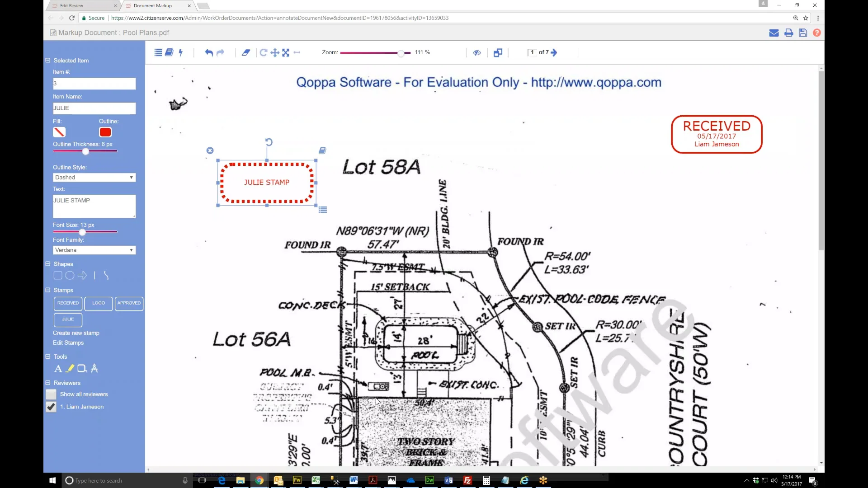
Task: Select the highlighter tool
Action: coord(70,368)
